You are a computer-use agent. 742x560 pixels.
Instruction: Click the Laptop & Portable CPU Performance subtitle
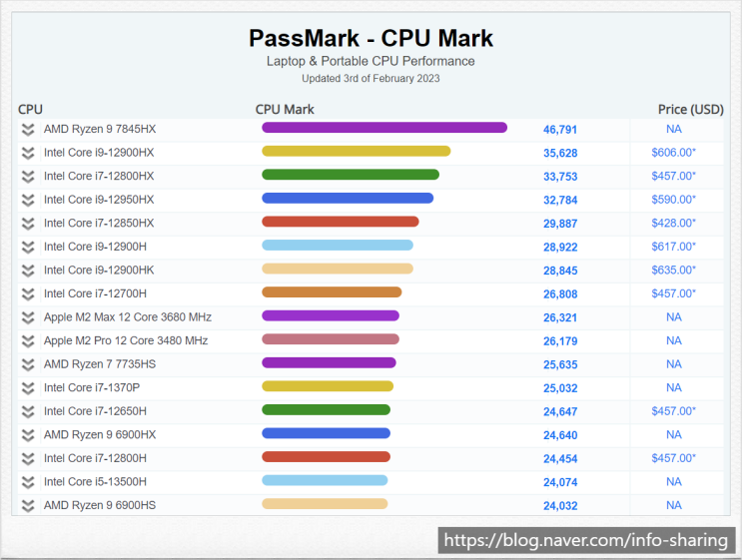pyautogui.click(x=371, y=61)
